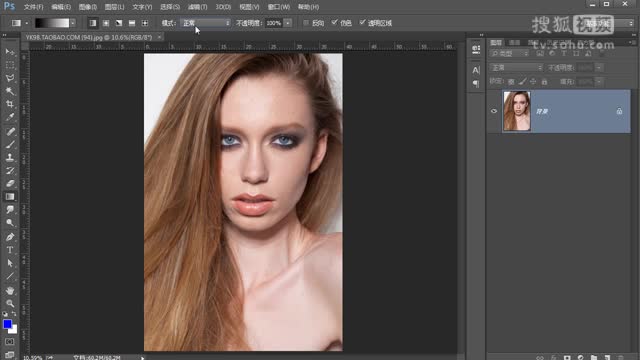640x360 pixels.
Task: Select the Clone Stamp tool
Action: 10,158
